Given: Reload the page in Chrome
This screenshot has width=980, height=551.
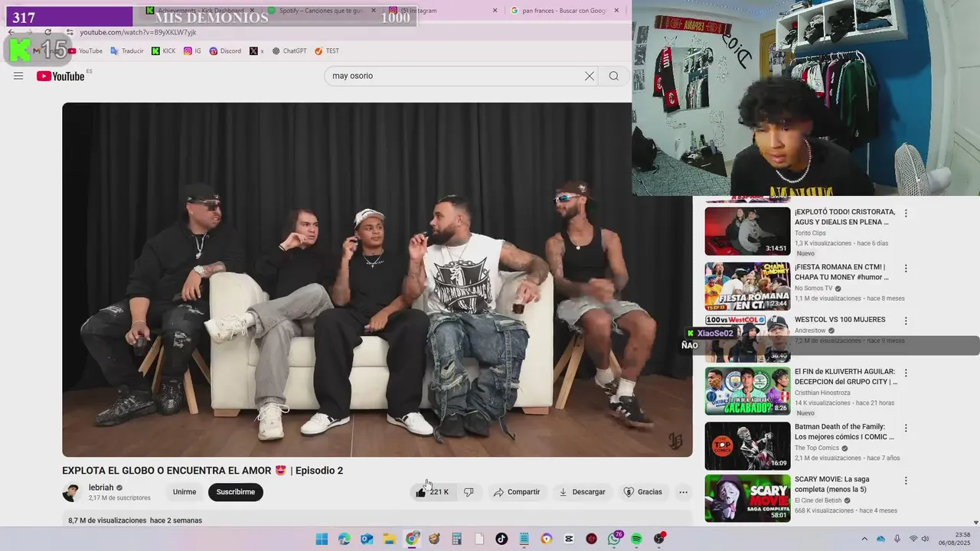Looking at the screenshot, I should click(x=47, y=32).
